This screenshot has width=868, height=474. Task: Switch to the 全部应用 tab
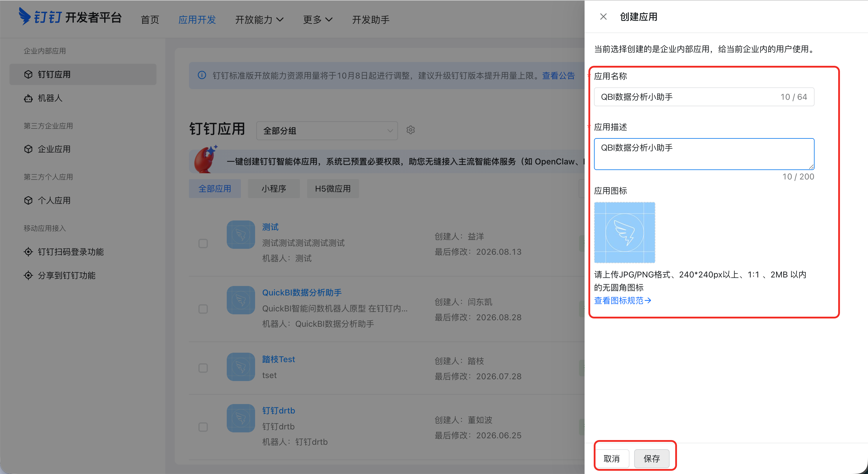click(x=215, y=189)
